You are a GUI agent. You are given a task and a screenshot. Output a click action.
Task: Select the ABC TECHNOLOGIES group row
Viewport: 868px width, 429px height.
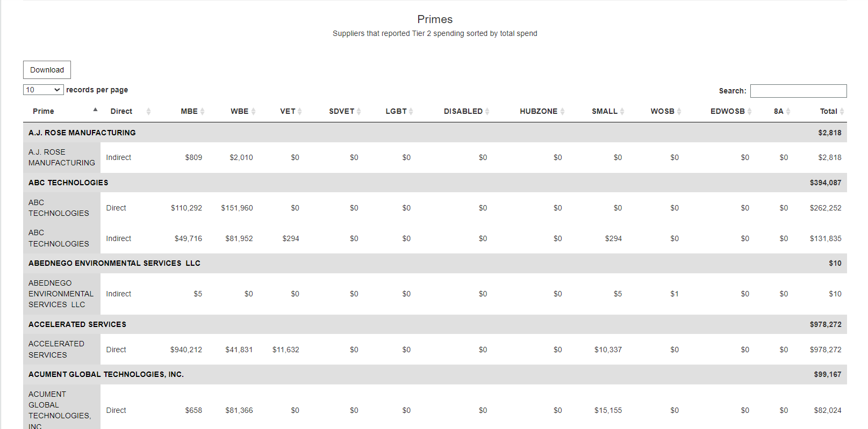(x=435, y=183)
